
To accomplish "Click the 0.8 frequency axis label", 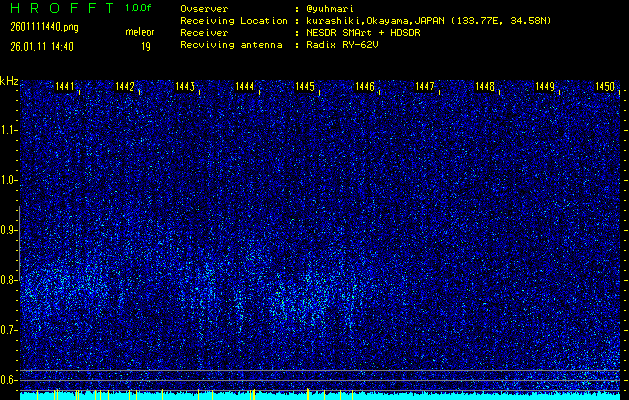I will (x=9, y=280).
